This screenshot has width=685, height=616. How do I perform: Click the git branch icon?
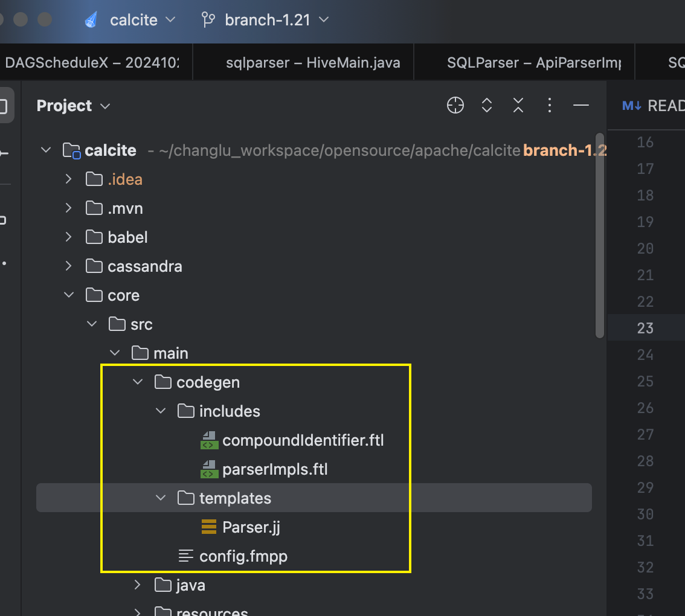(208, 20)
